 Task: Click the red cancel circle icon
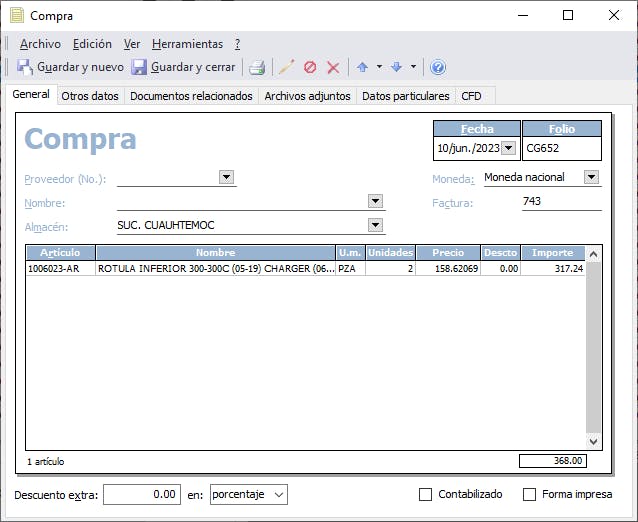[310, 67]
